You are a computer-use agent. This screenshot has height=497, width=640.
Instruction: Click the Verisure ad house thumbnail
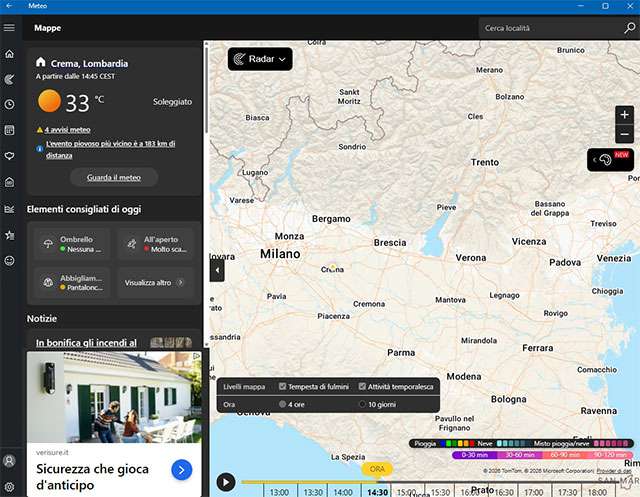pos(114,397)
